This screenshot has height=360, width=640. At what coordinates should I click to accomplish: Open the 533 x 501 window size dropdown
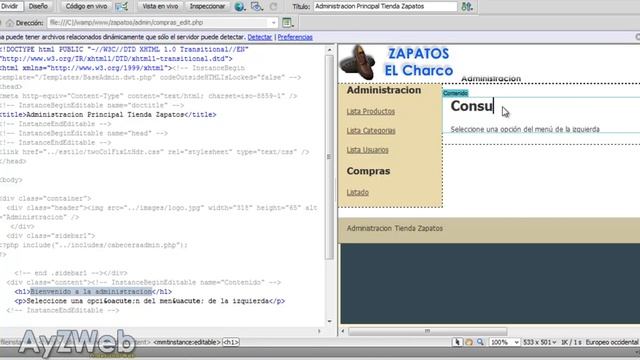coord(540,342)
